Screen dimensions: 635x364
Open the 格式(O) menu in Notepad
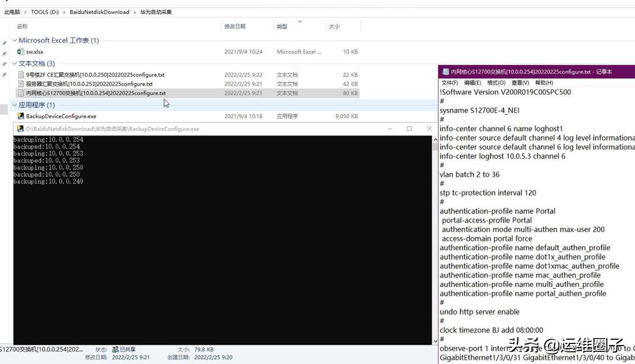pyautogui.click(x=496, y=83)
